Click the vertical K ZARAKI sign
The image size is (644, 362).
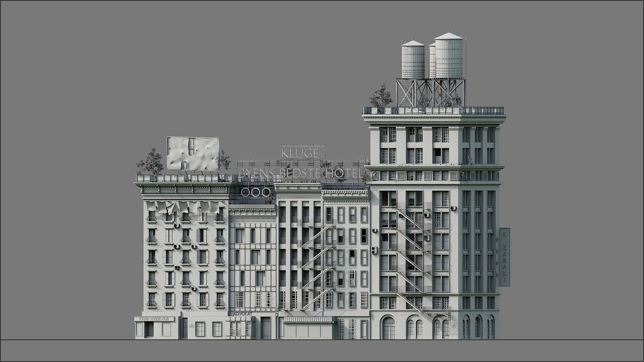point(504,257)
